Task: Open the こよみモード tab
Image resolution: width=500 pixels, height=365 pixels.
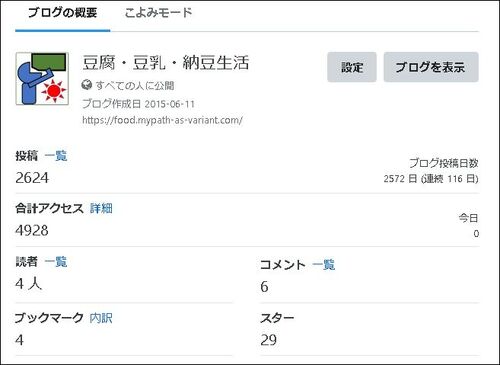Action: (x=158, y=13)
